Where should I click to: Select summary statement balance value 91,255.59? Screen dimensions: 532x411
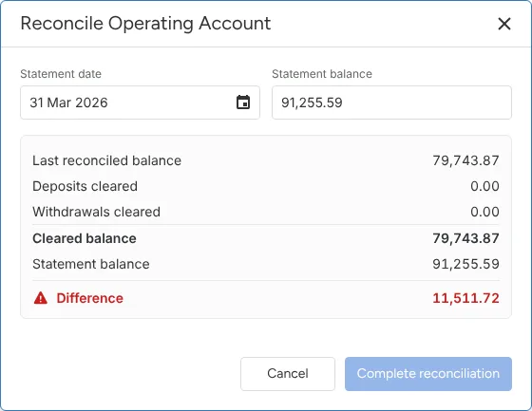(x=465, y=264)
